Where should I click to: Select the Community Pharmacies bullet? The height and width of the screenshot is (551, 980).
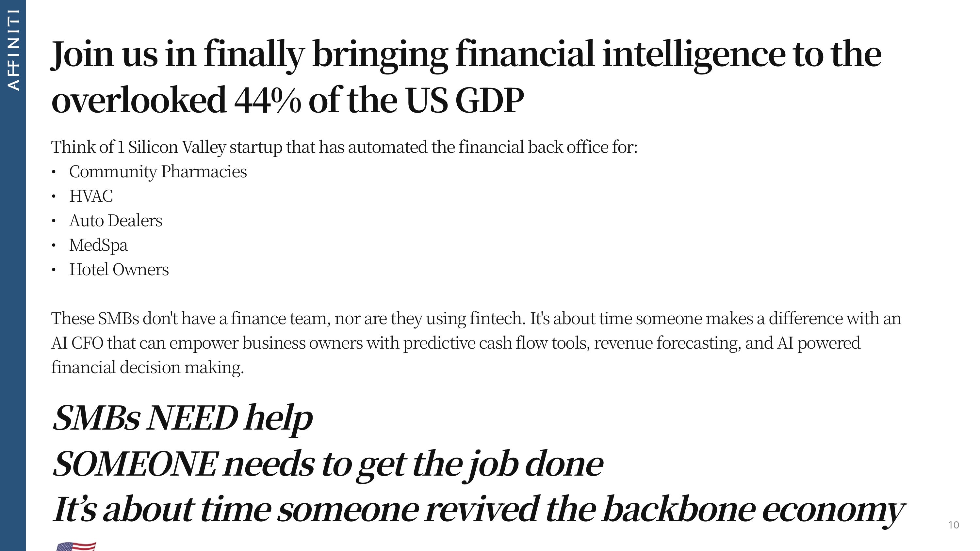click(158, 172)
